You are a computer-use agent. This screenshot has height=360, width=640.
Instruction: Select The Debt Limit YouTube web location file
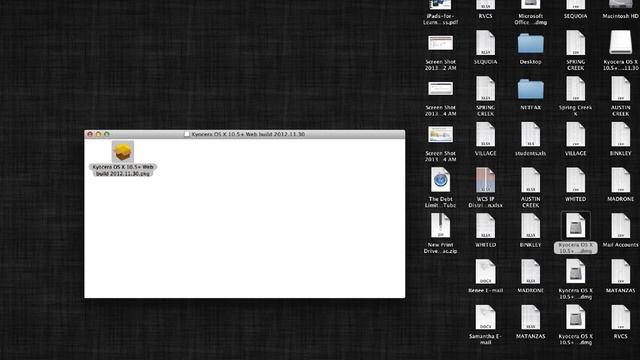[x=440, y=180]
